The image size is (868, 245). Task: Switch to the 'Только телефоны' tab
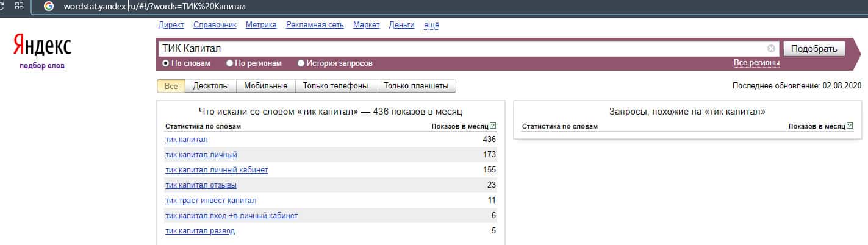click(335, 86)
